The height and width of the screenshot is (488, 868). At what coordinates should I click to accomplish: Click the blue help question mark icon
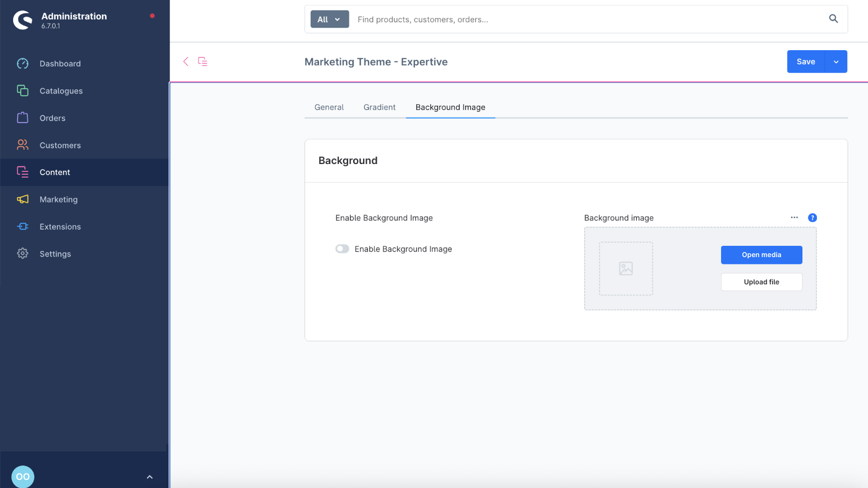point(812,218)
